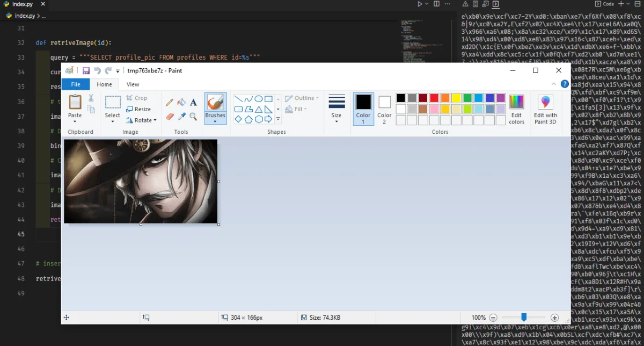This screenshot has height=346, width=644.
Task: Select the red color swatch
Action: tap(434, 98)
